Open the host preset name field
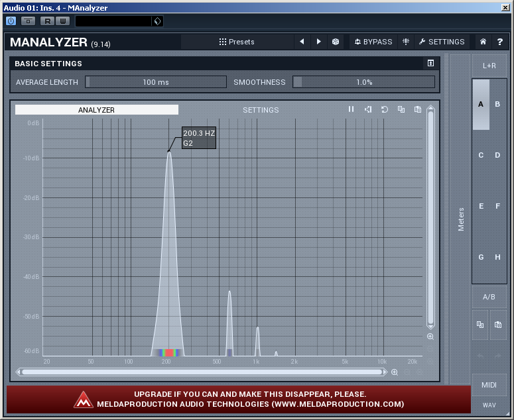Viewport: 514px width, 420px height. pyautogui.click(x=113, y=21)
